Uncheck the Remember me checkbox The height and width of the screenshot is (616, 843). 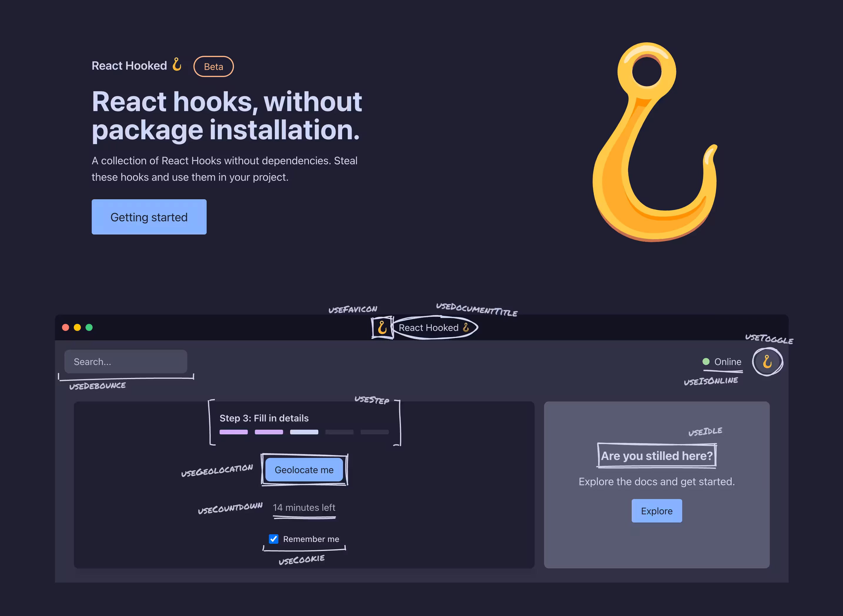point(274,539)
